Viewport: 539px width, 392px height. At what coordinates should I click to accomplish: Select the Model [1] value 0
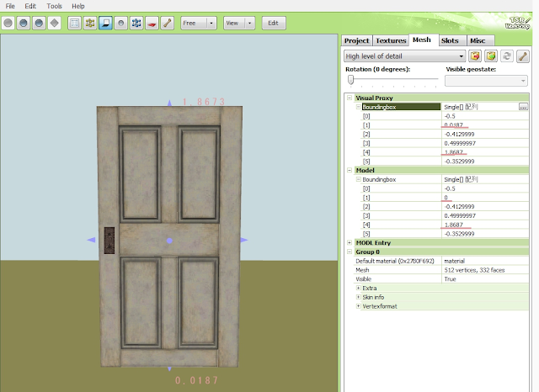click(x=446, y=198)
